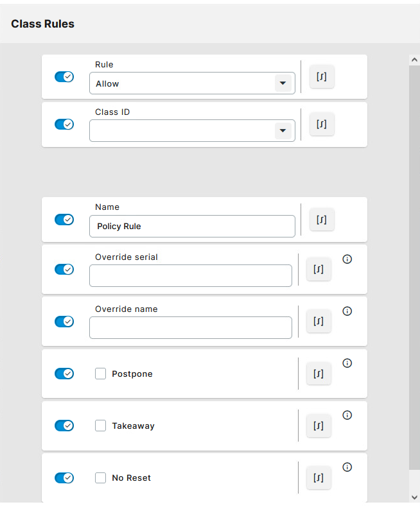Disable the toggle switch for Rule
The width and height of the screenshot is (420, 509).
(x=64, y=77)
